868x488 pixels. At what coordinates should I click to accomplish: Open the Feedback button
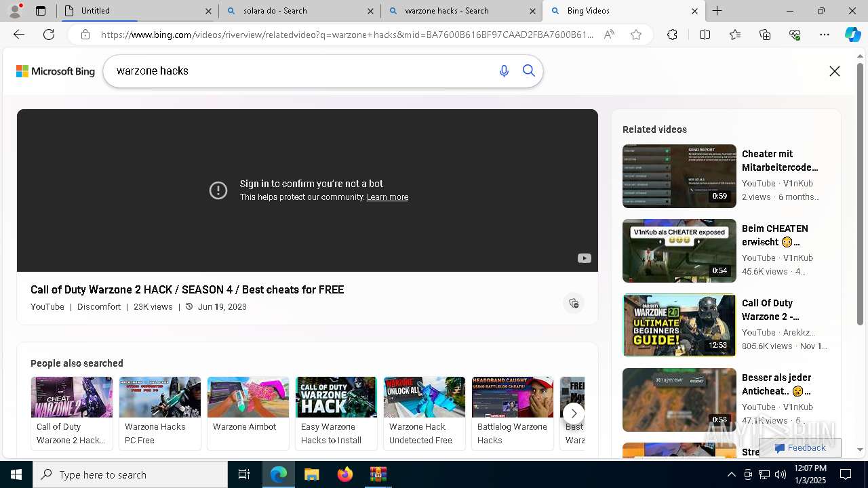[800, 448]
